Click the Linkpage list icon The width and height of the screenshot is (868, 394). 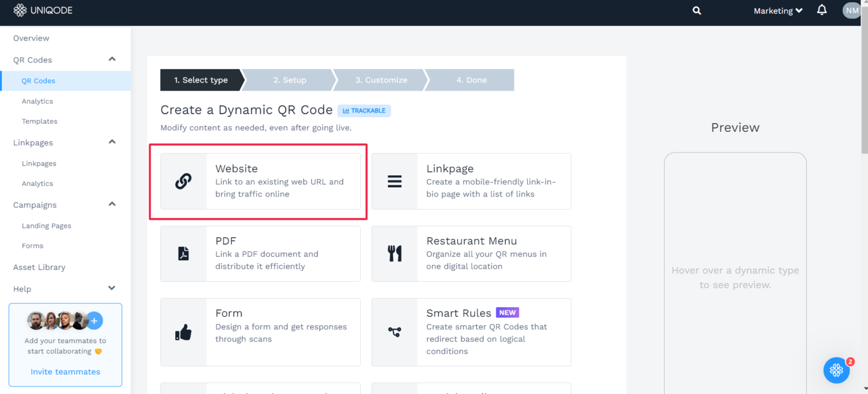coord(394,181)
